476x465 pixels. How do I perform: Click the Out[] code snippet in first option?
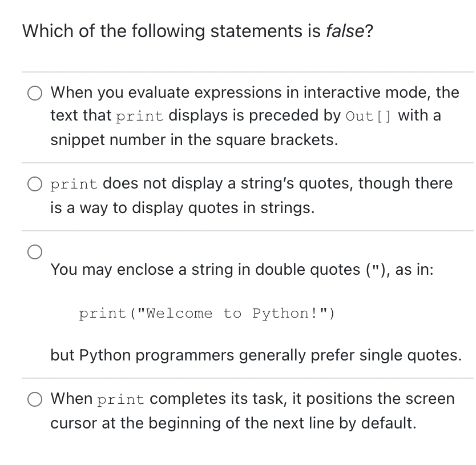click(x=369, y=116)
